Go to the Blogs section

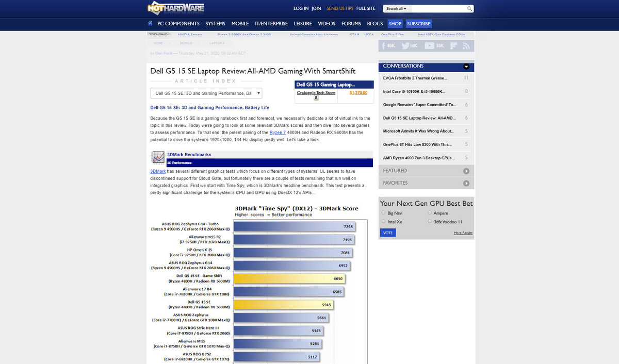pyautogui.click(x=375, y=24)
